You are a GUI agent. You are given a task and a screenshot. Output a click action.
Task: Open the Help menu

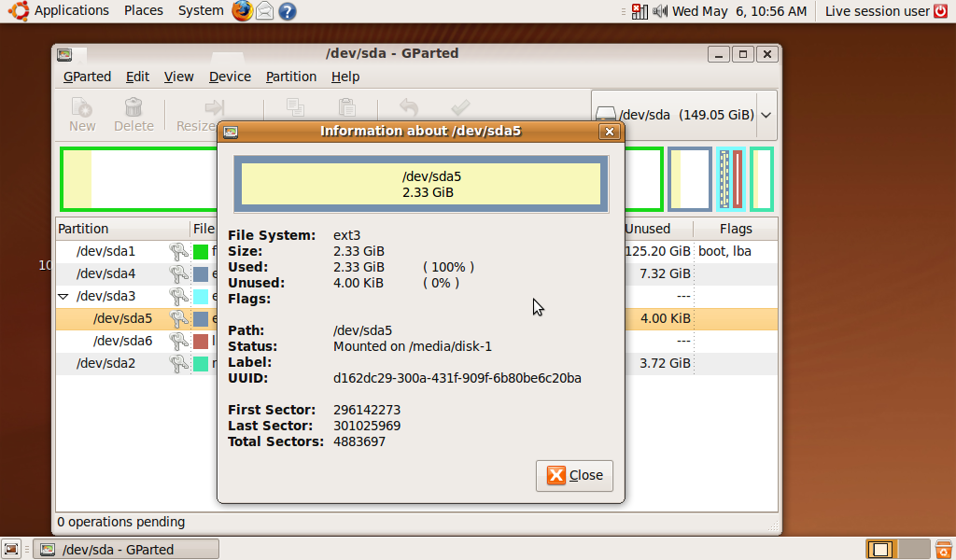[x=345, y=77]
